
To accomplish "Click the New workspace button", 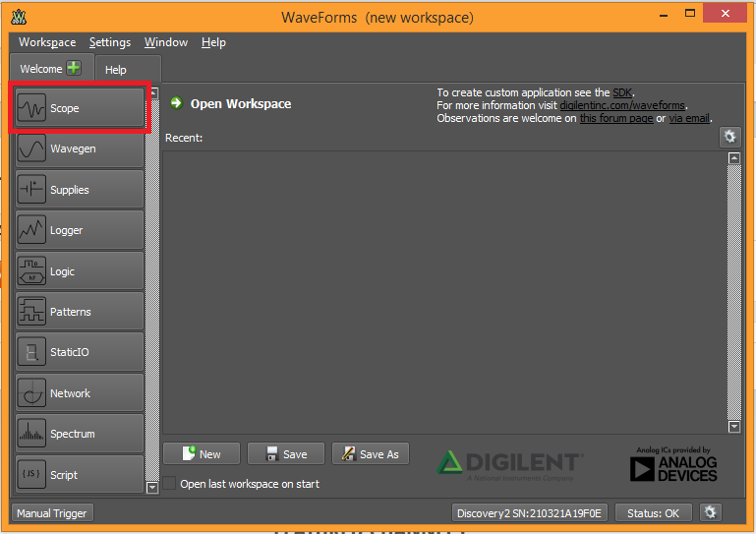I will click(x=202, y=454).
